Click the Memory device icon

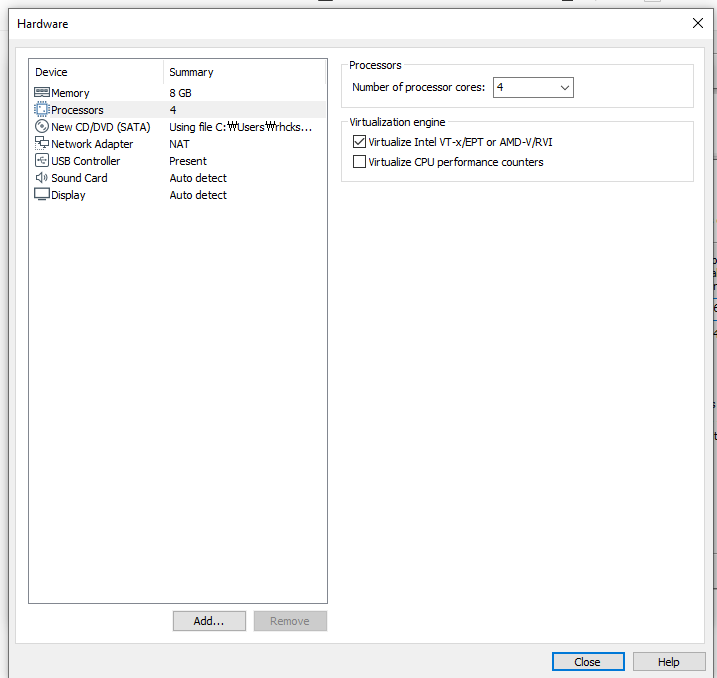42,92
